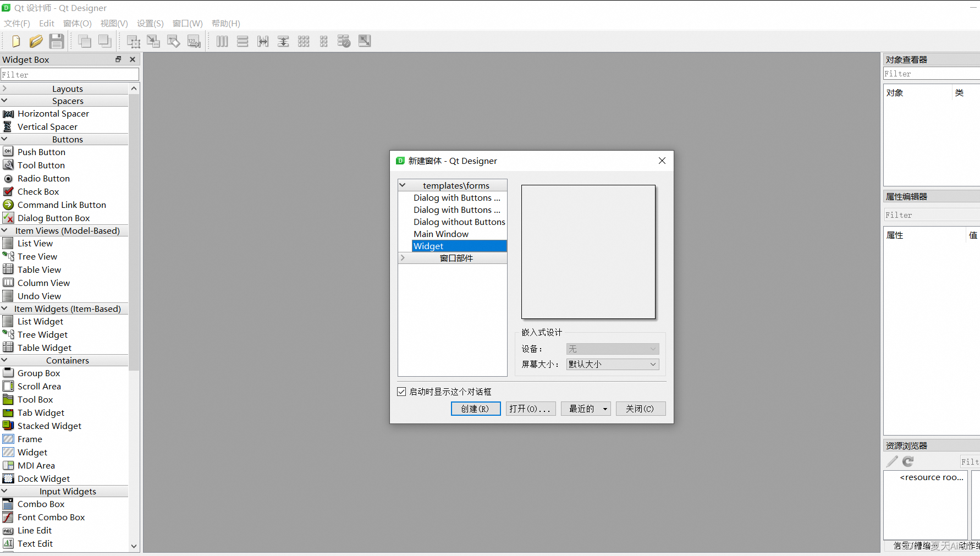Open the 视图(V) menu
This screenshot has width=980, height=556.
(x=114, y=23)
